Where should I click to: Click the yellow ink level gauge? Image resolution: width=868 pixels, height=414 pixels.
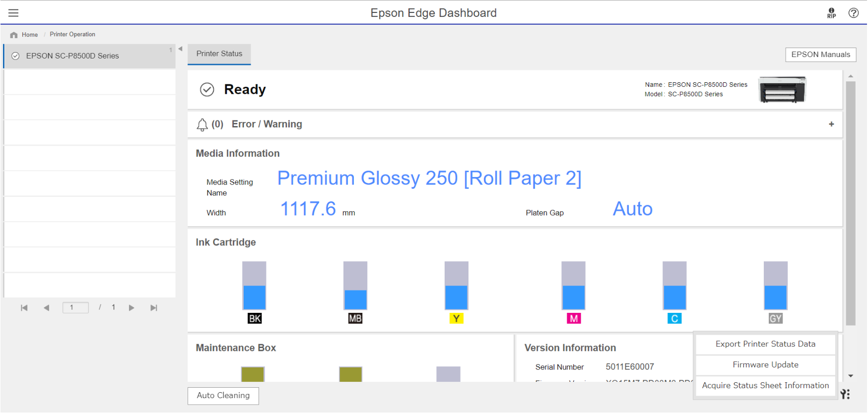pyautogui.click(x=457, y=286)
